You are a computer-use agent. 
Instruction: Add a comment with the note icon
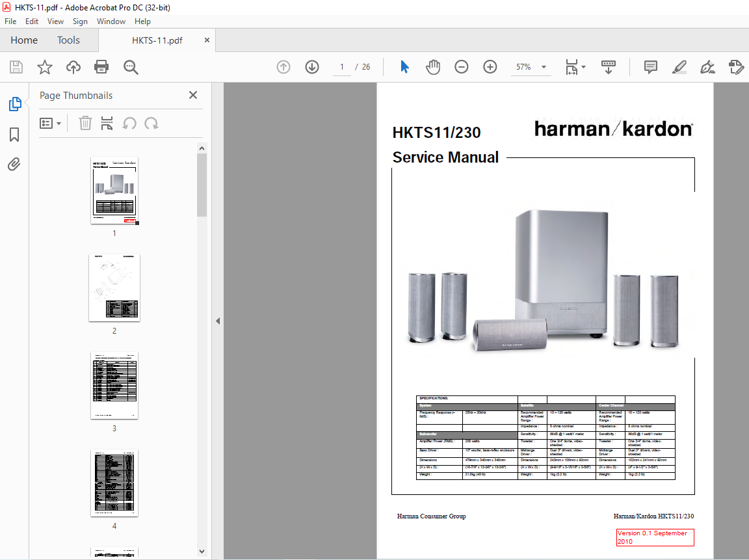[x=651, y=67]
